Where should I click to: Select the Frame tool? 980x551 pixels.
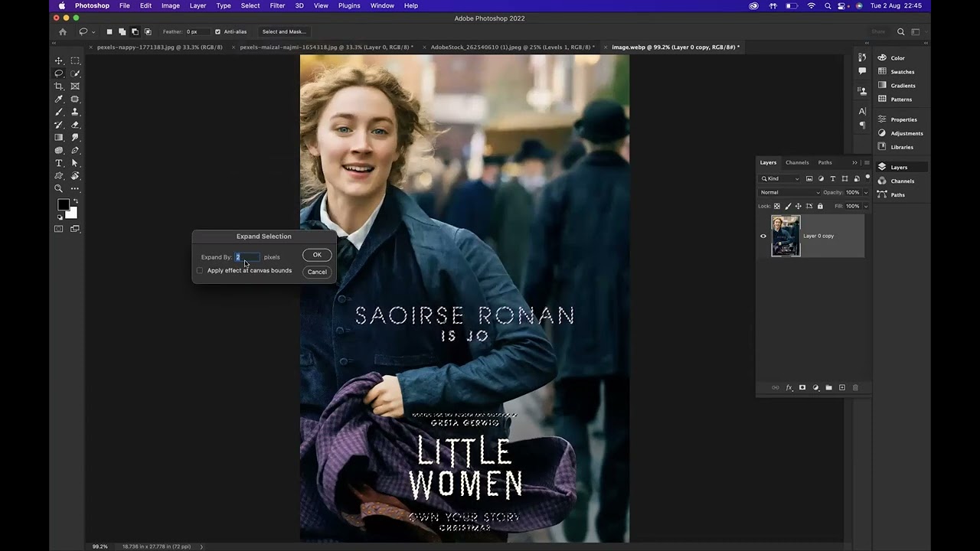coord(75,86)
